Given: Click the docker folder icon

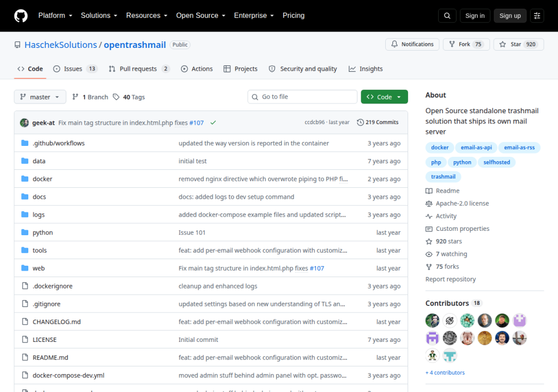Looking at the screenshot, I should click(x=25, y=179).
